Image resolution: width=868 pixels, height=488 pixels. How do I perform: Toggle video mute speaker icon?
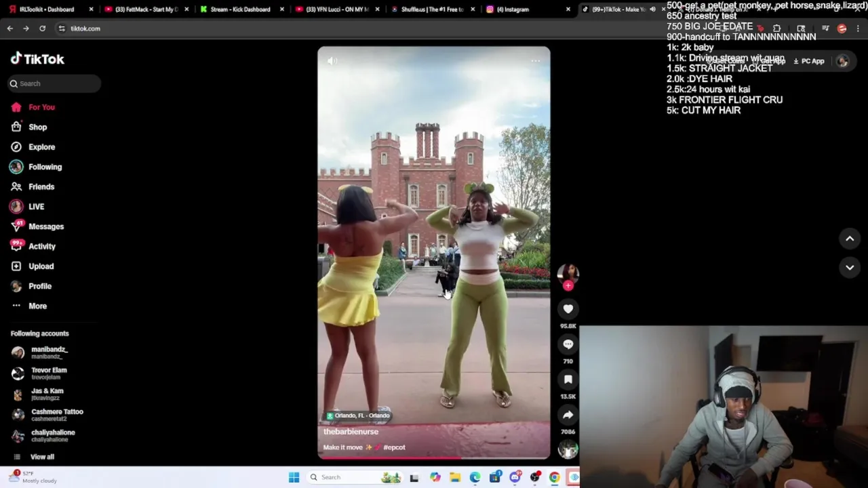pos(332,61)
